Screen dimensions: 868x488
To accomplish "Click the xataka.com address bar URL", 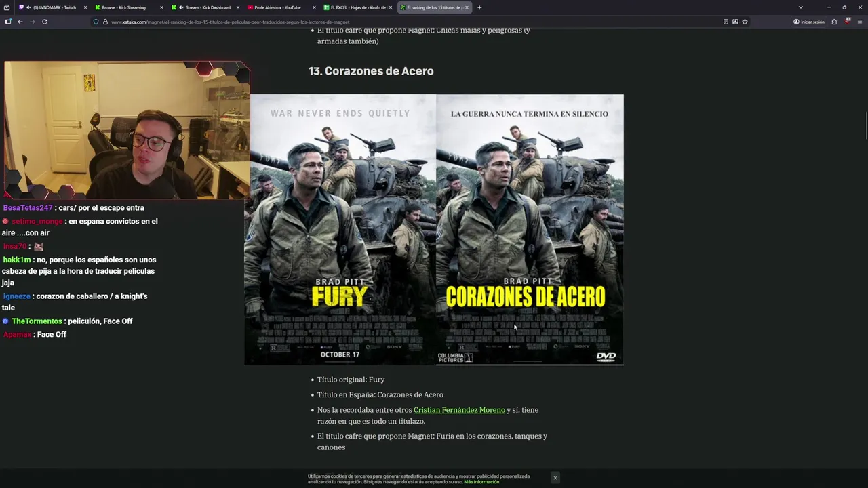I will (x=231, y=22).
